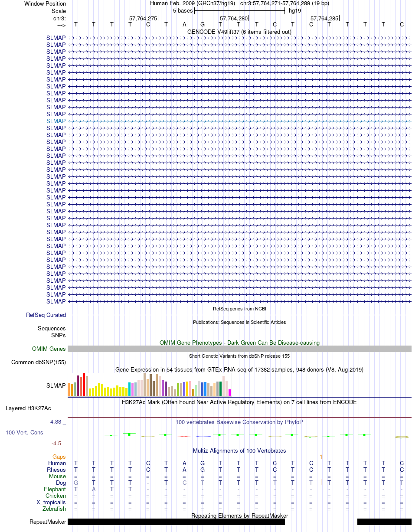Open the SNPs track label
Image resolution: width=412 pixels, height=532 pixels.
pyautogui.click(x=59, y=335)
